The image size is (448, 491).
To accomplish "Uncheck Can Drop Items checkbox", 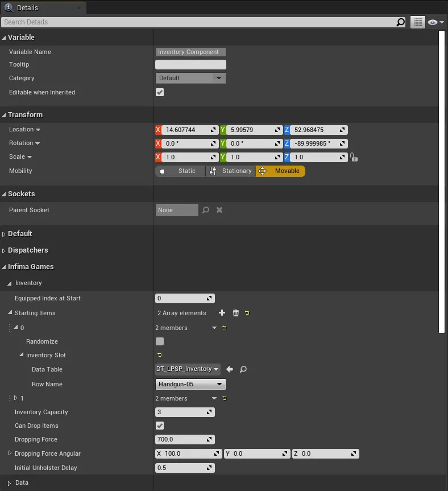I will pos(160,426).
